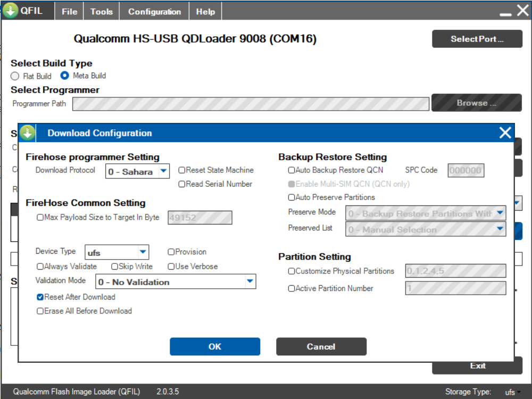Click the Qualcomm Flash Image Loader (QFIL) label
This screenshot has height=399, width=532.
pyautogui.click(x=76, y=392)
